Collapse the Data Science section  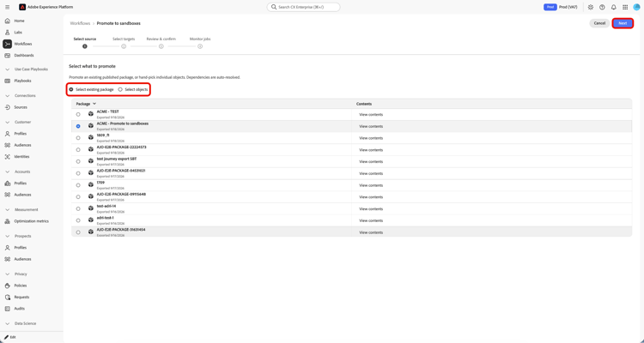click(7, 323)
